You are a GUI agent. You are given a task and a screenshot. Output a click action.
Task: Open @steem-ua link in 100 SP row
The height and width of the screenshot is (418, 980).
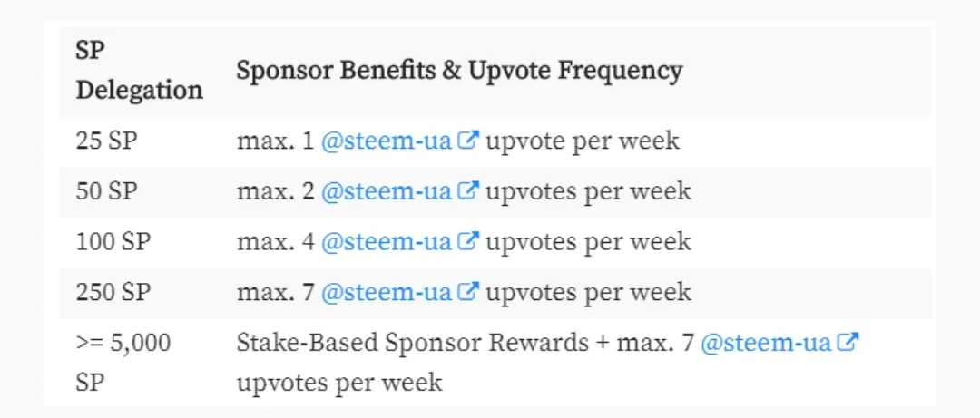pyautogui.click(x=400, y=242)
